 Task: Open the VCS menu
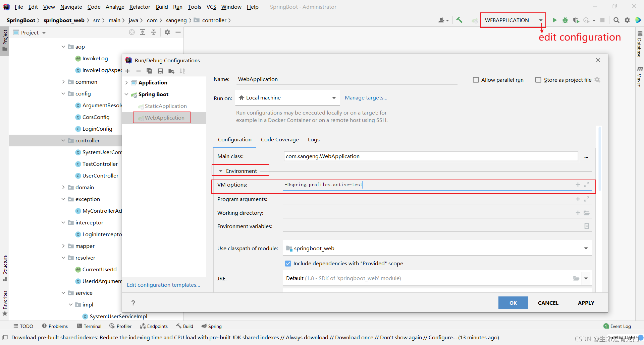pyautogui.click(x=211, y=7)
